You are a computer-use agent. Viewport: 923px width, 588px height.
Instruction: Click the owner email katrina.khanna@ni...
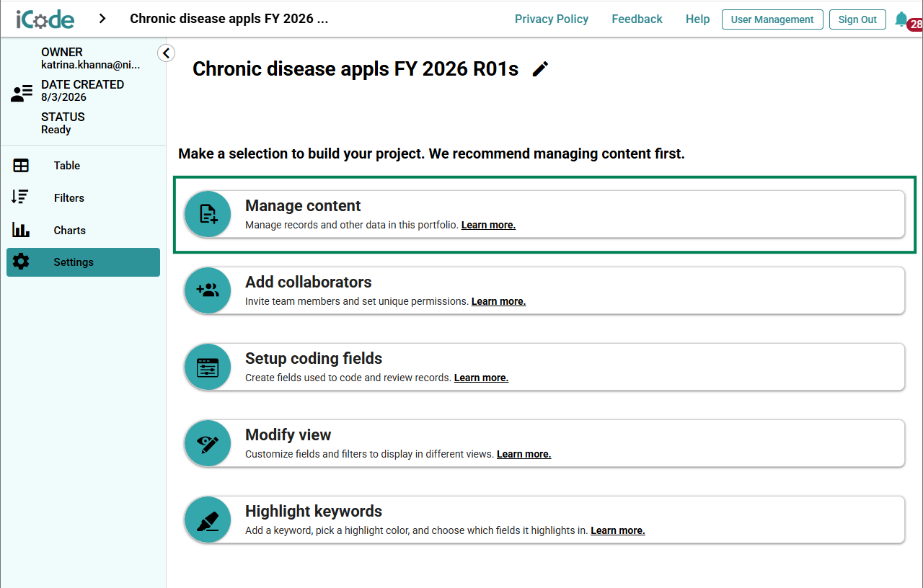91,65
